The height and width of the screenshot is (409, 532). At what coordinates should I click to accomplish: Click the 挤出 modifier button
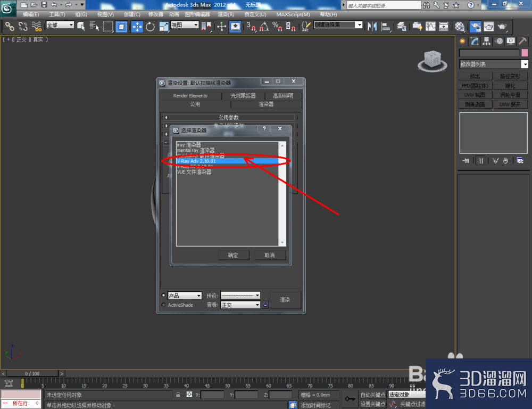(x=475, y=76)
